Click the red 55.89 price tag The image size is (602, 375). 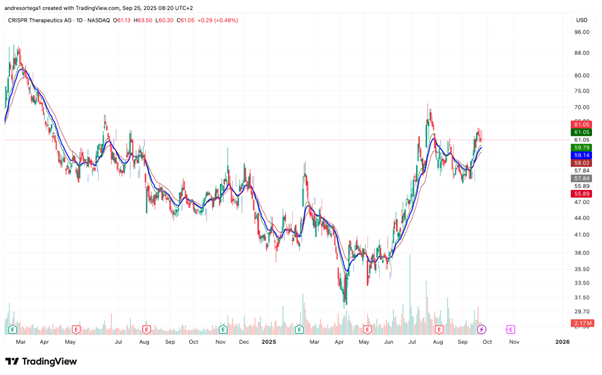pos(581,194)
